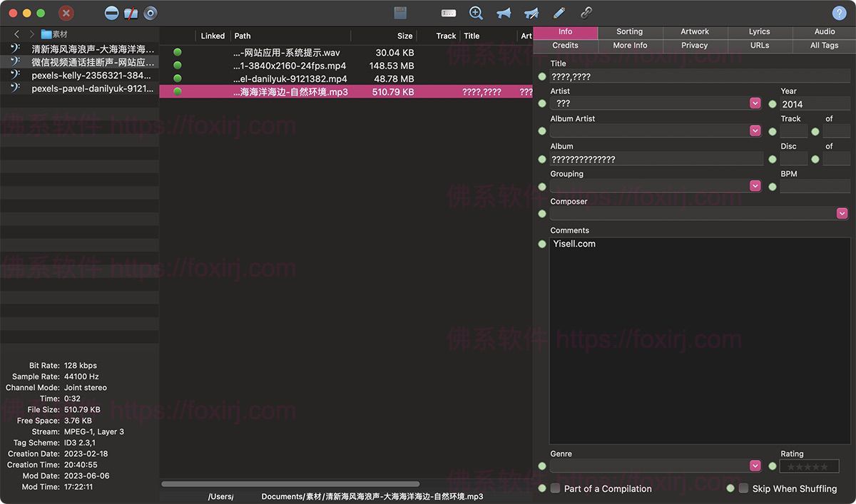Open the Composer dropdown
856x504 pixels.
[842, 212]
